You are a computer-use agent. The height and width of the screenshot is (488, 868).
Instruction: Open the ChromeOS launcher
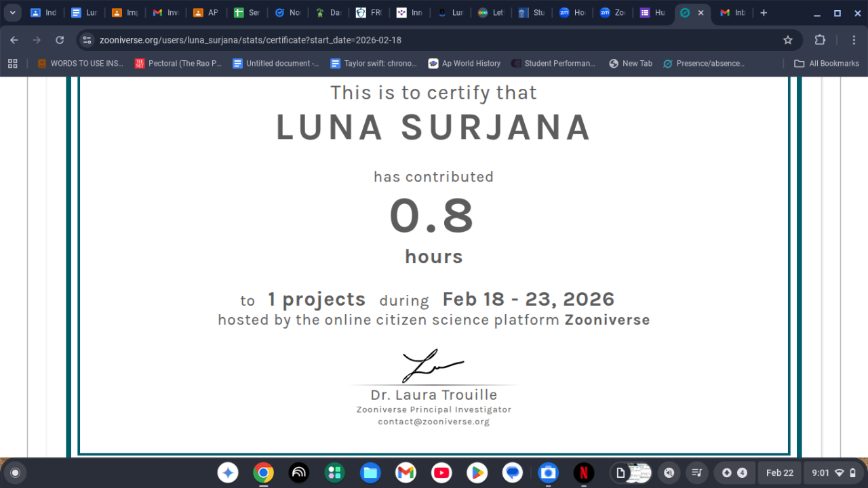pos(15,472)
